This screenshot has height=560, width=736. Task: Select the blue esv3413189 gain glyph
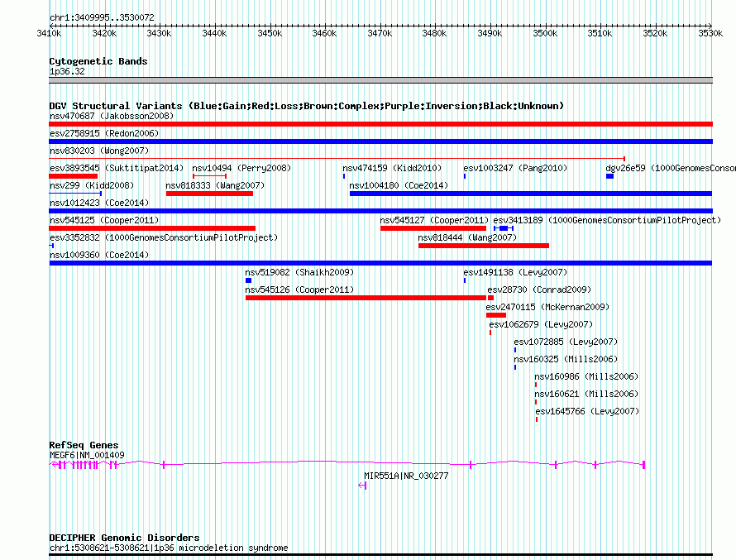pyautogui.click(x=504, y=228)
